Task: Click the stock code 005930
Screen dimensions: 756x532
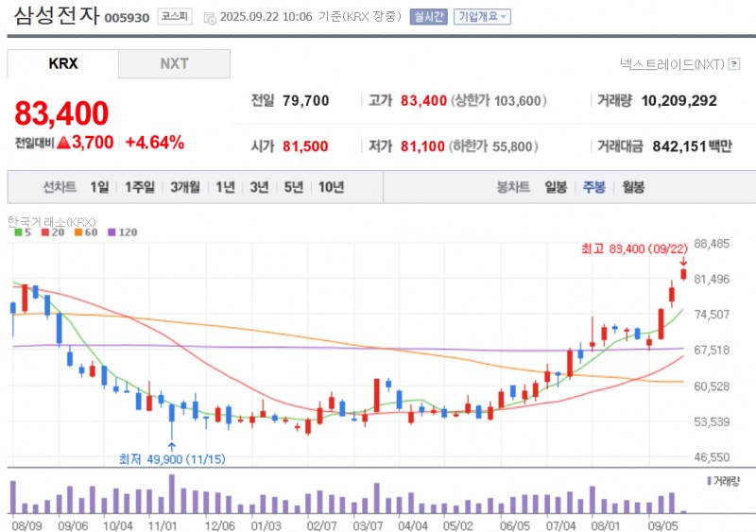Action: coord(127,18)
